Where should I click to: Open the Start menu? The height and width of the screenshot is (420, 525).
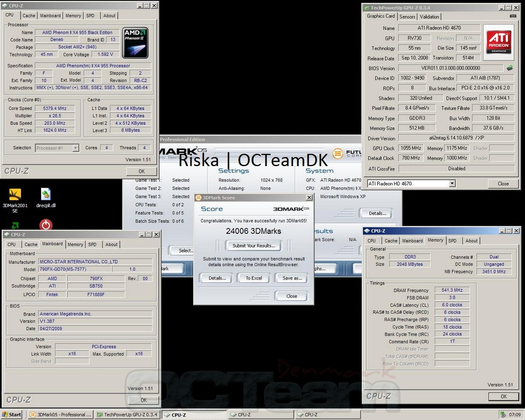(12, 414)
